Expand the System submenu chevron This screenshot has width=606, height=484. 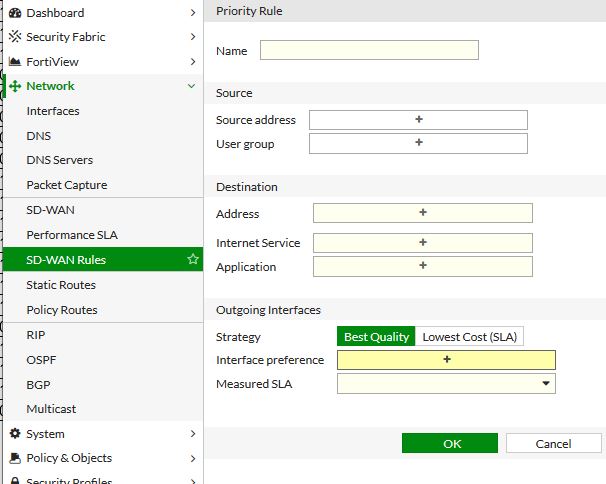click(192, 434)
